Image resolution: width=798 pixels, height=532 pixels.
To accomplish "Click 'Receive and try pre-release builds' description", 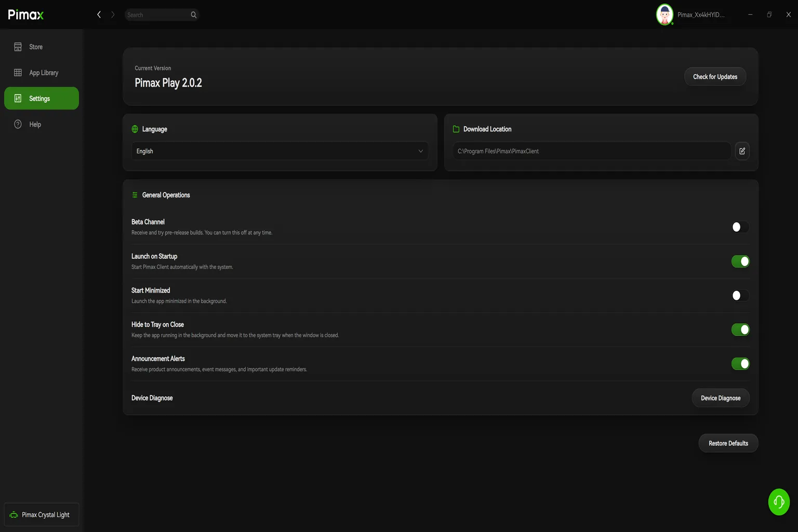I will click(202, 233).
